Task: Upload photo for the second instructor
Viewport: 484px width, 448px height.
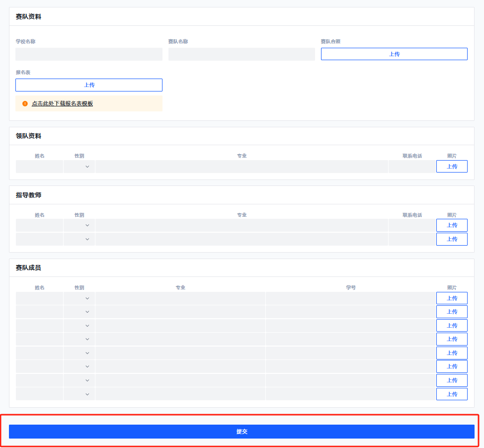Action: tap(452, 239)
